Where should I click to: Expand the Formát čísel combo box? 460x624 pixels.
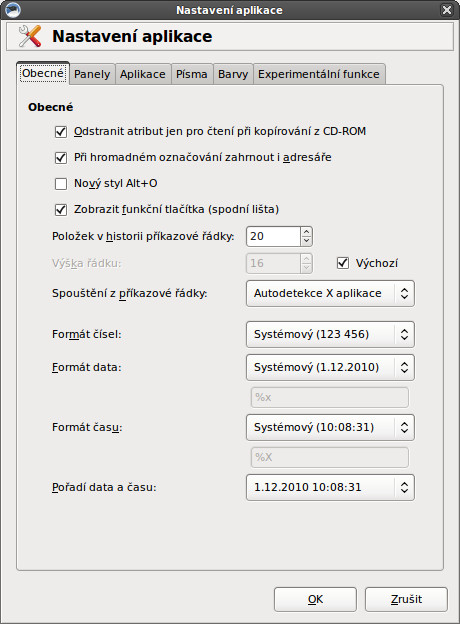(x=330, y=334)
